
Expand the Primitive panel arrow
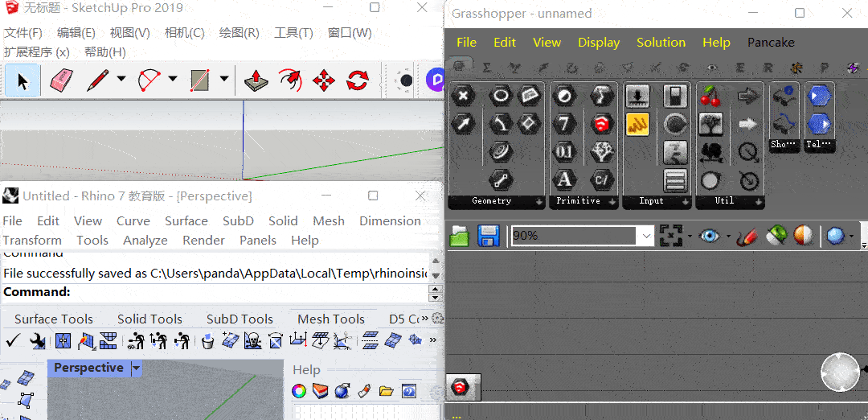coord(612,202)
